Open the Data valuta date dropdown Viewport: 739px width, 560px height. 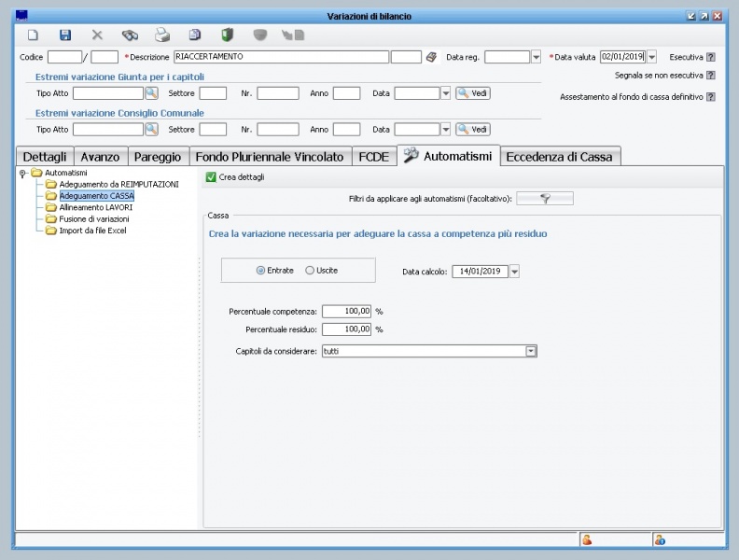click(651, 57)
